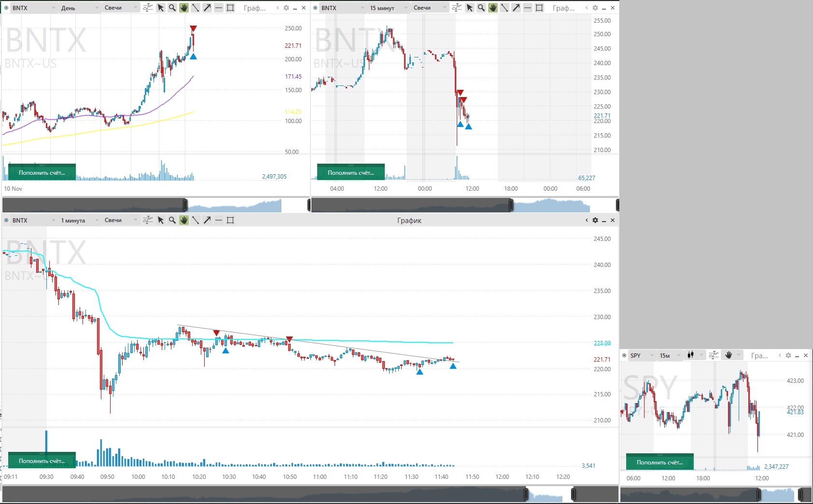Pick the arrow tool in the 1 минута chart
This screenshot has width=813, height=504.
[207, 220]
